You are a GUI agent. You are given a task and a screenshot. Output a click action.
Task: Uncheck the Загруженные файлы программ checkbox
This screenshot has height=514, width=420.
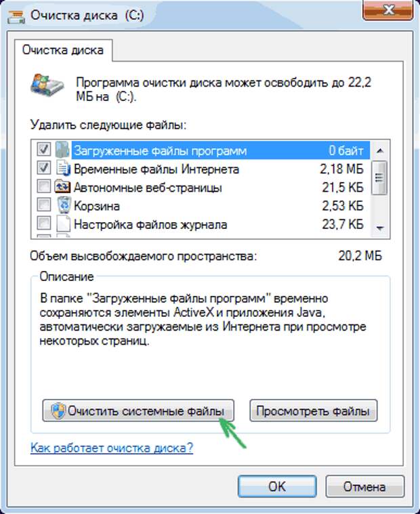43,150
